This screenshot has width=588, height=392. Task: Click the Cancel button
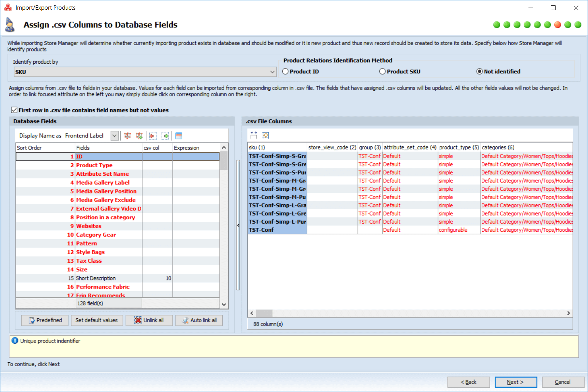coord(563,382)
